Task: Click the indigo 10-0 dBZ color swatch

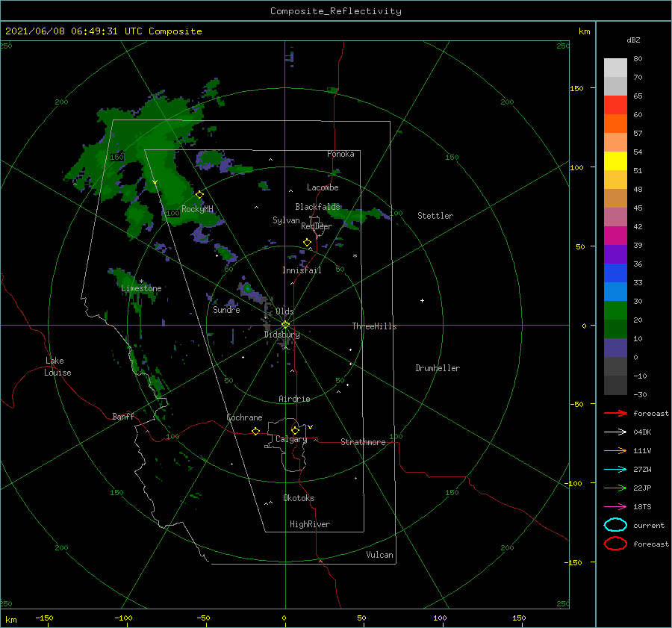Action: coord(615,348)
